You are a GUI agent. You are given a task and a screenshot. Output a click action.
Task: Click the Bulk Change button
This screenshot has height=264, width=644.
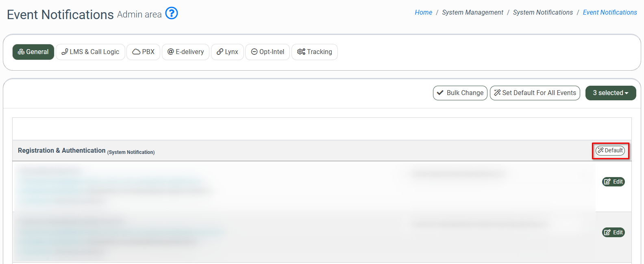pyautogui.click(x=460, y=93)
